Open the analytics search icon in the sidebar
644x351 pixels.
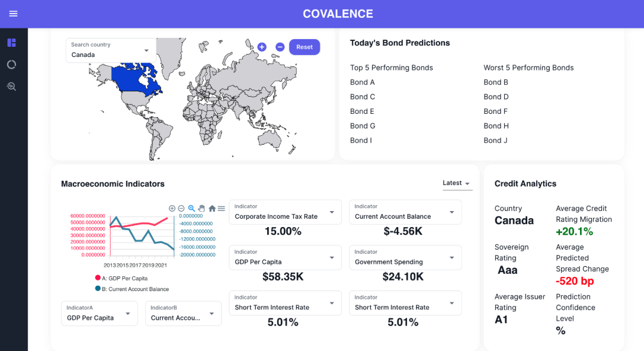[x=11, y=87]
